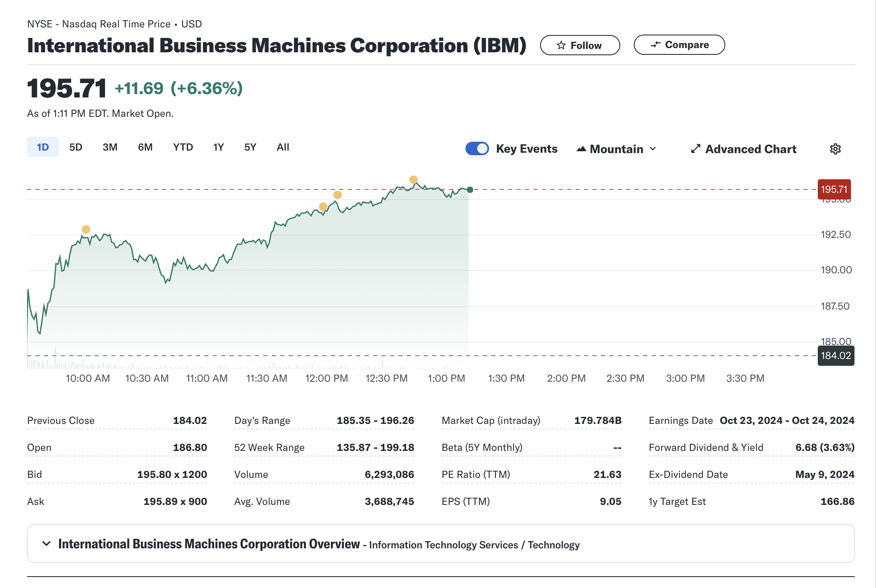The width and height of the screenshot is (876, 588).
Task: Click the 52 Week Range value
Action: tap(376, 448)
